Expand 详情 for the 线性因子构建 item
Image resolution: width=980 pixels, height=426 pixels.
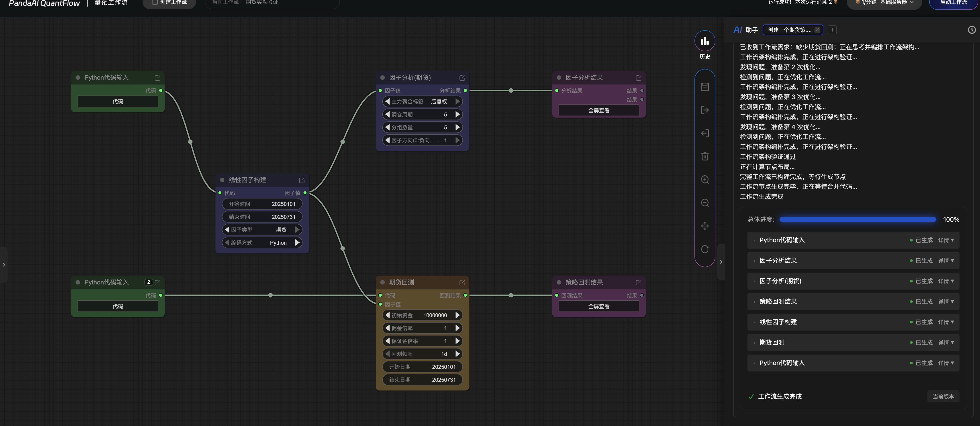946,322
